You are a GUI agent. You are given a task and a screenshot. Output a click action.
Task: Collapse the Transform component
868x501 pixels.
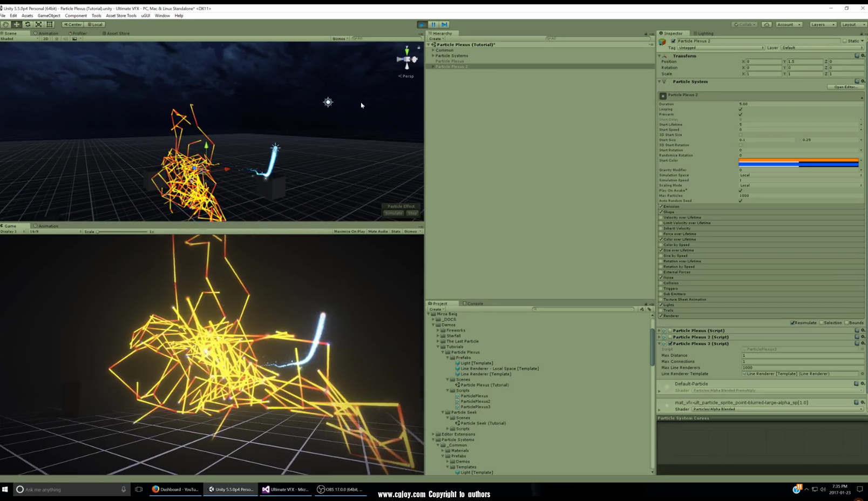[x=660, y=56]
